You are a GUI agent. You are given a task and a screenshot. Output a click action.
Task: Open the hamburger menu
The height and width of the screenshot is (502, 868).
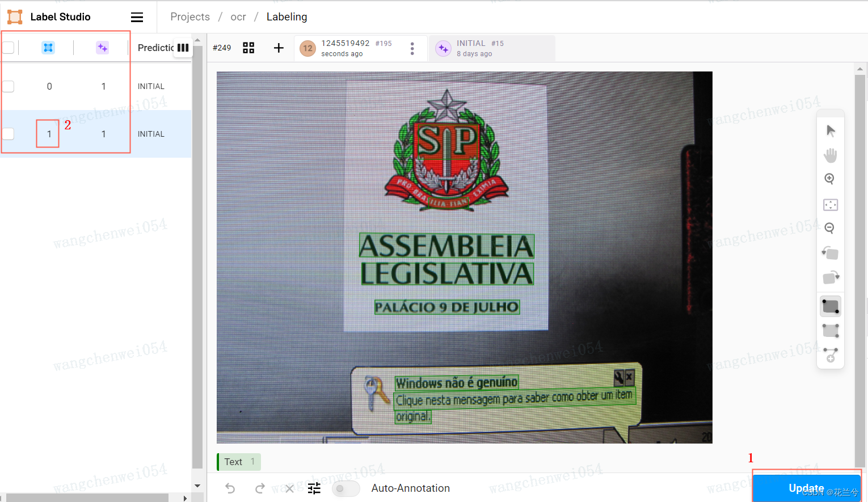pyautogui.click(x=137, y=17)
